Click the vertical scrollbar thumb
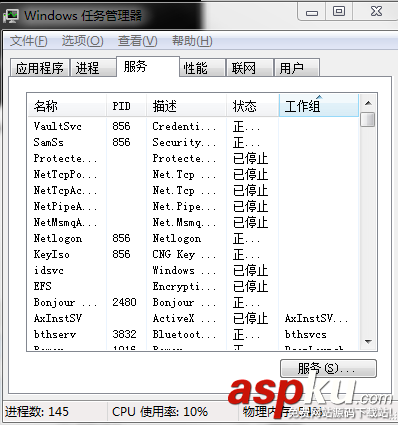Viewport: 398px width, 425px height. point(368,119)
